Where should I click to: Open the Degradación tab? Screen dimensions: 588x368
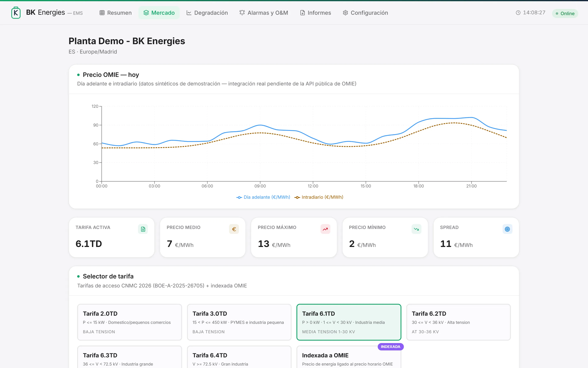click(x=207, y=13)
